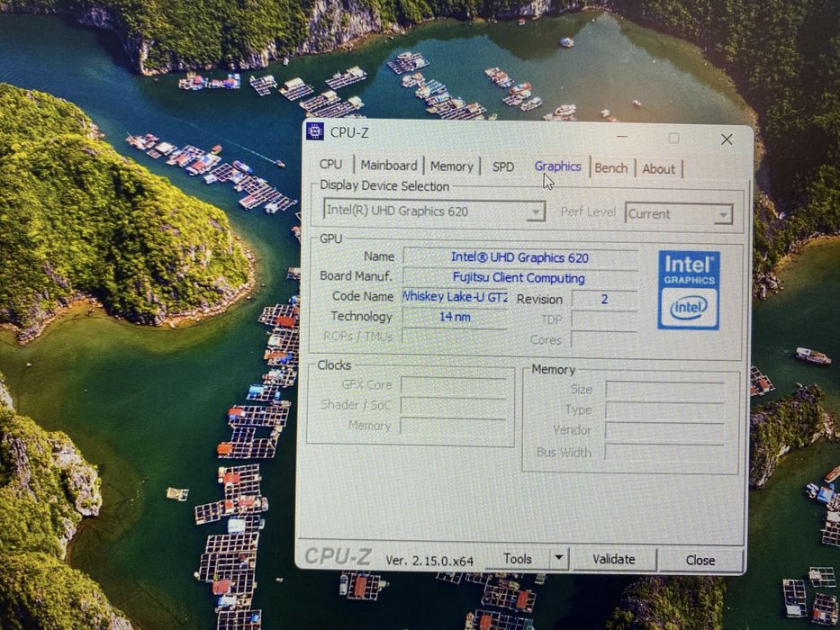Click the empty Memory Vendor field

coord(664,431)
